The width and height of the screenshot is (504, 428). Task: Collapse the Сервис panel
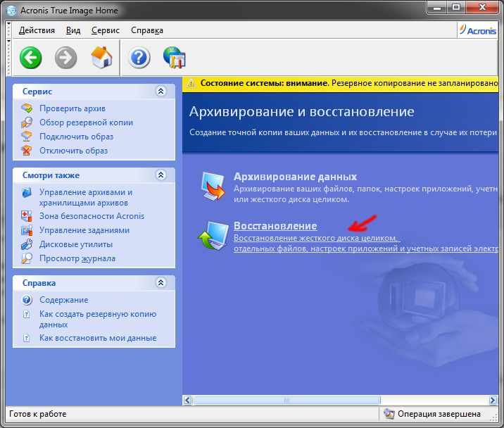[160, 92]
